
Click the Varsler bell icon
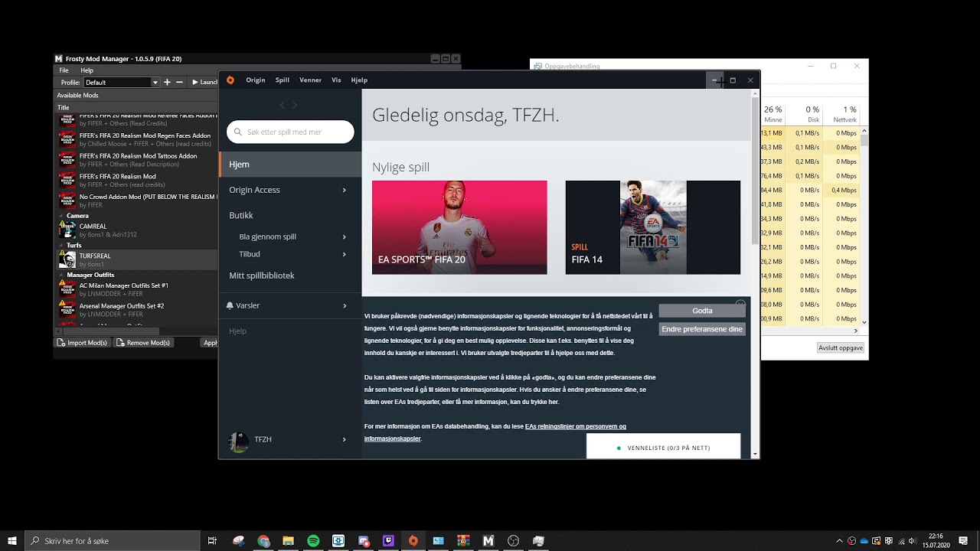click(x=230, y=305)
